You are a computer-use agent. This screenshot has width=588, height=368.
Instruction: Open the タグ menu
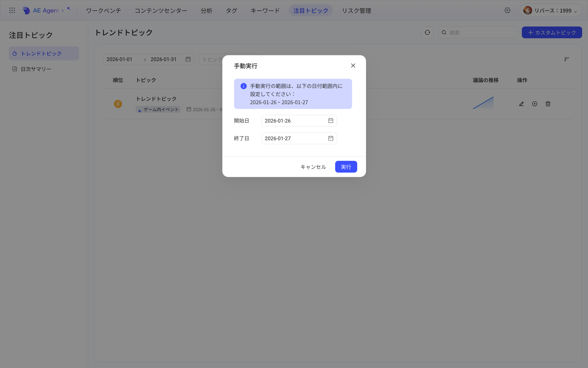click(x=232, y=10)
